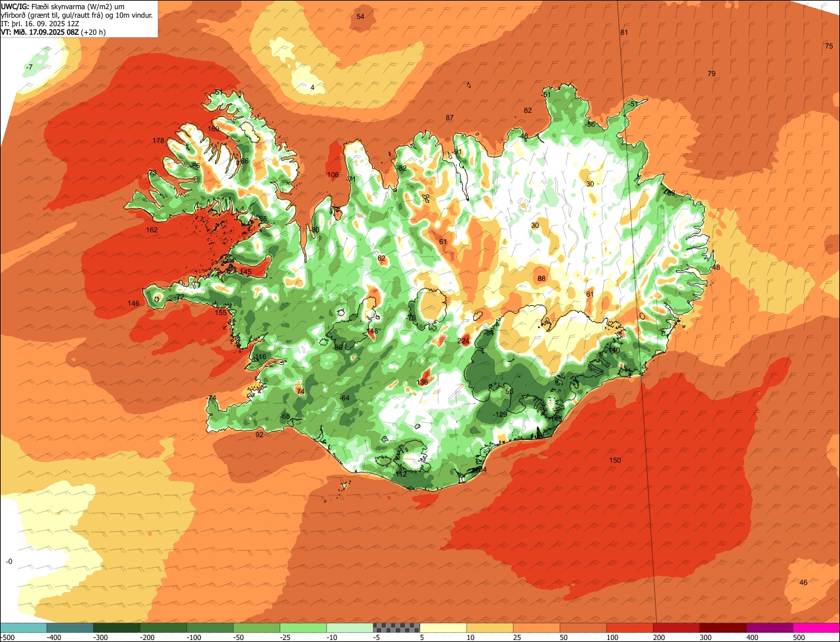Click the legend label '500'
Viewport: 840px width, 642px height.
[x=799, y=637]
